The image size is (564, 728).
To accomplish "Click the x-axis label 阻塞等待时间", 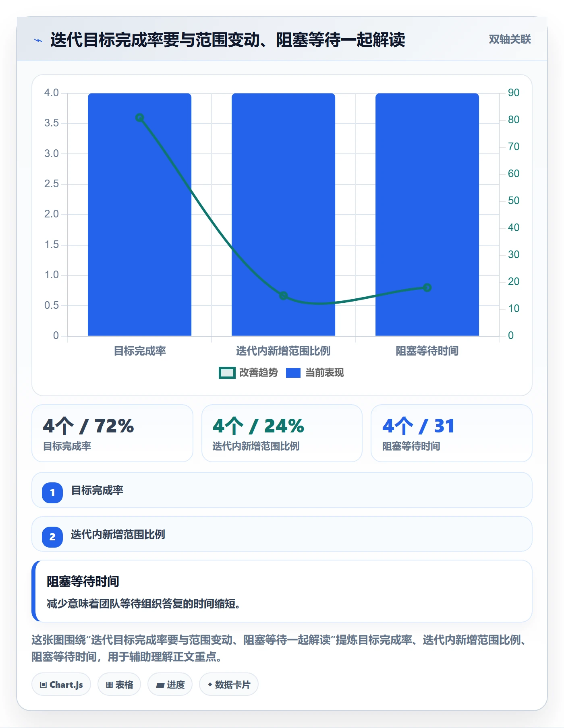I will [x=427, y=351].
